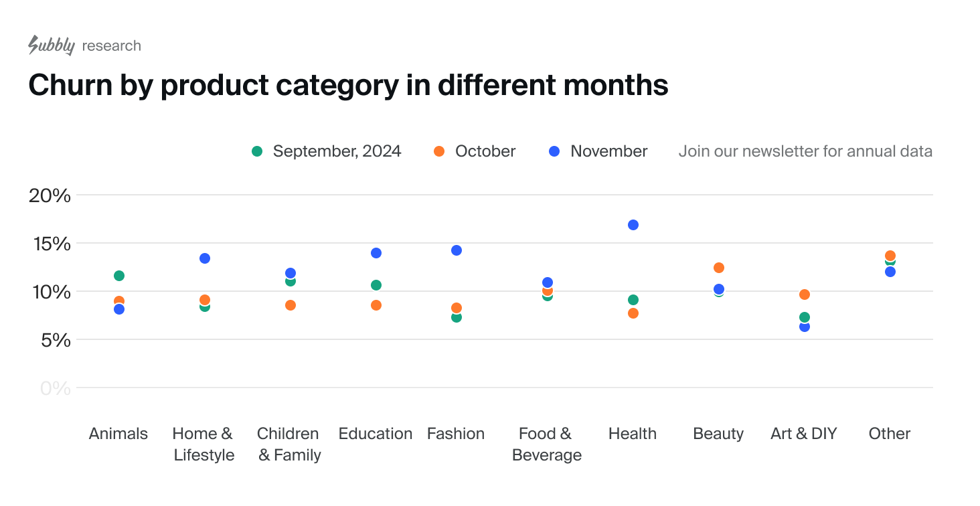Screen dimensions: 980x506
Task: Click the Subbly logo icon
Action: click(51, 46)
